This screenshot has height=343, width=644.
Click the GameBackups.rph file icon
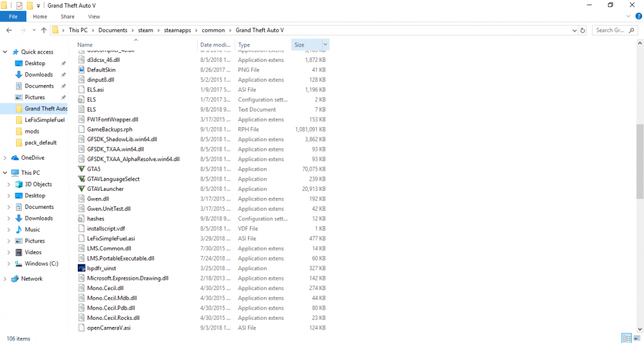[x=81, y=129]
